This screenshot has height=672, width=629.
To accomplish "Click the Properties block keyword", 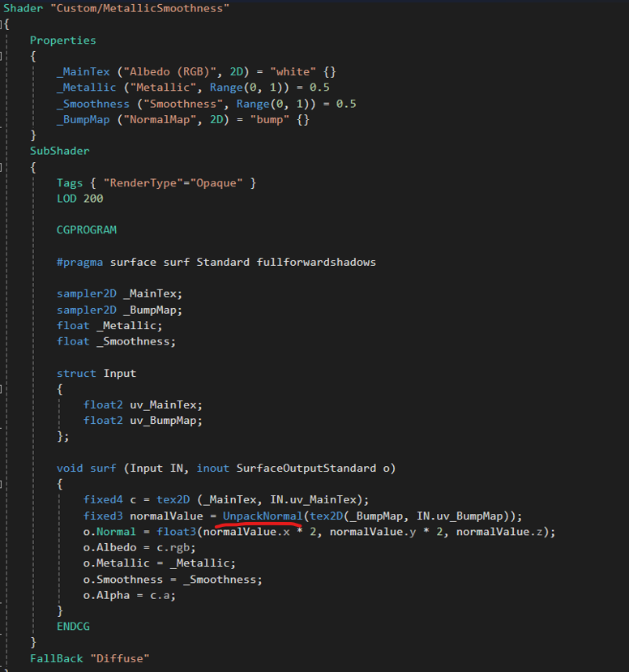I will (x=63, y=41).
